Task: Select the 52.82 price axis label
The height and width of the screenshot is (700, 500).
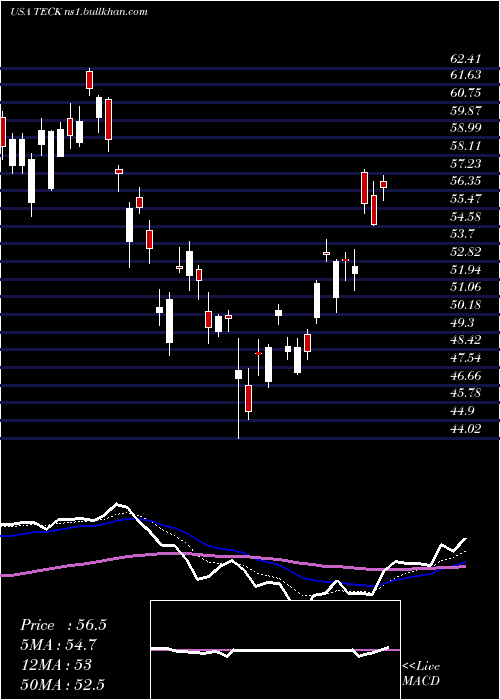Action: (465, 252)
